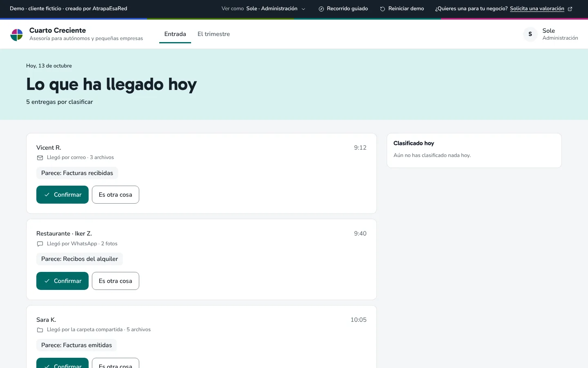Click the 9:12 timestamp
Image resolution: width=588 pixels, height=368 pixels.
click(360, 148)
